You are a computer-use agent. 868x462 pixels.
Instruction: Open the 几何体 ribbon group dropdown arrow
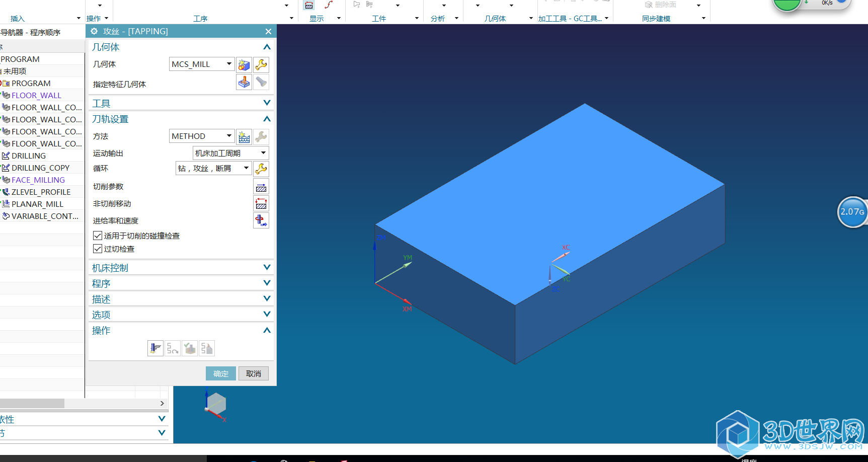(531, 19)
